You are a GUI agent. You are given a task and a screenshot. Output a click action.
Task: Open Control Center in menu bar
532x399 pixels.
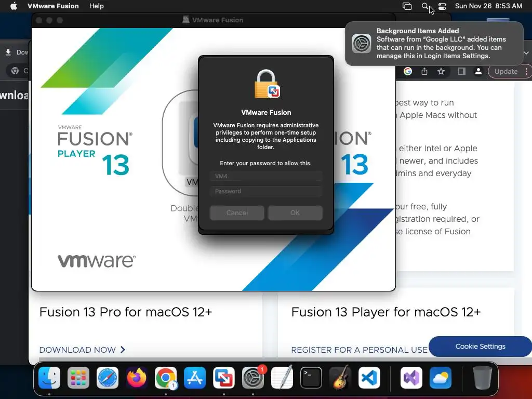[x=442, y=6]
